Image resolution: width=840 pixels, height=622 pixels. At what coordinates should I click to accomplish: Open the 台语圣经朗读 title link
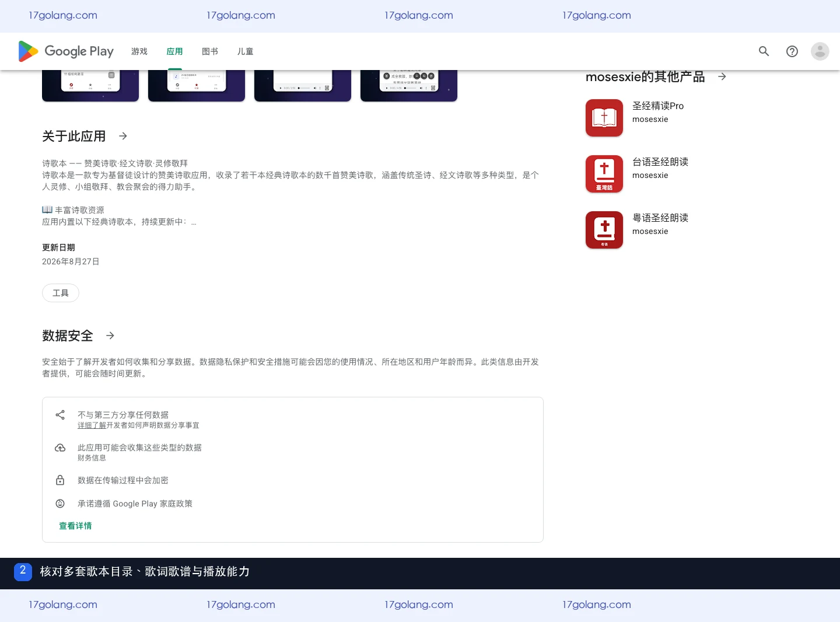660,162
